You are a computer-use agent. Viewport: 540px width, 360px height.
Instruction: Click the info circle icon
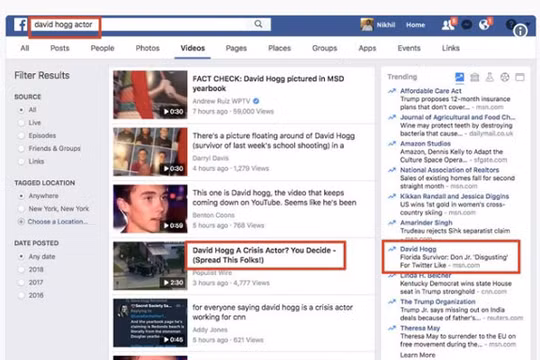[520, 31]
